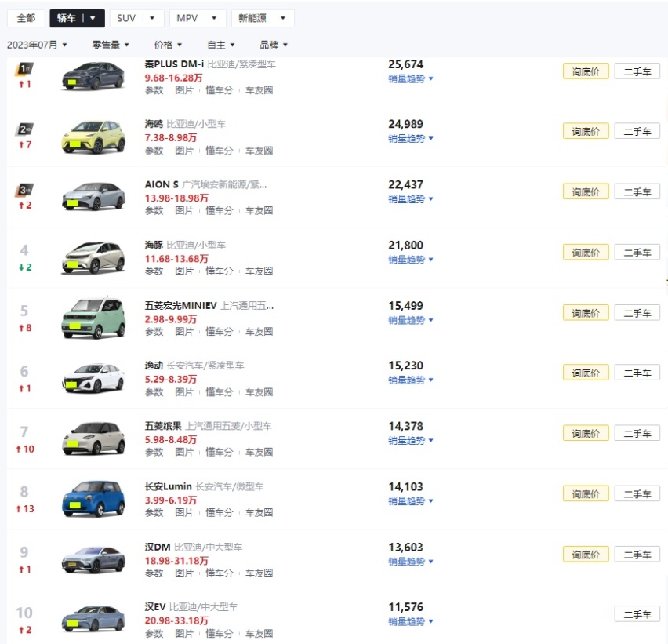Open the 汉DM car thumbnail
This screenshot has height=644, width=668.
(x=93, y=559)
